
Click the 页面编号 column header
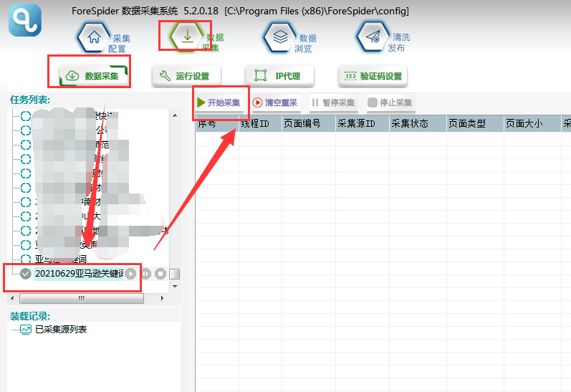click(309, 123)
